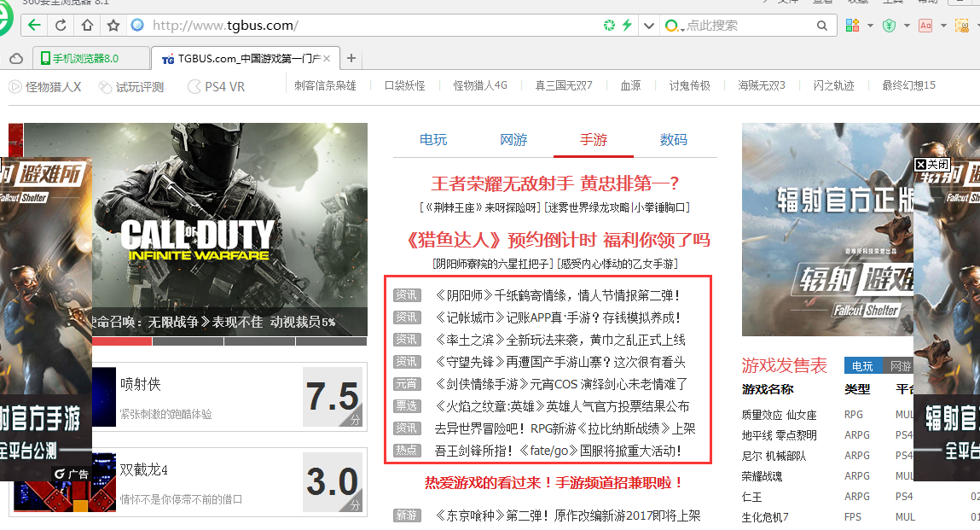Select the 手游 news tab

click(x=593, y=139)
